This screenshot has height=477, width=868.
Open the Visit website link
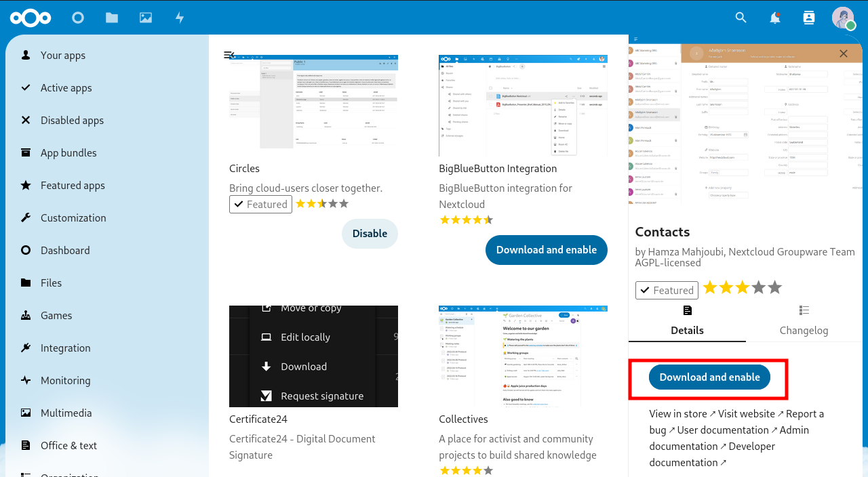tap(751, 414)
